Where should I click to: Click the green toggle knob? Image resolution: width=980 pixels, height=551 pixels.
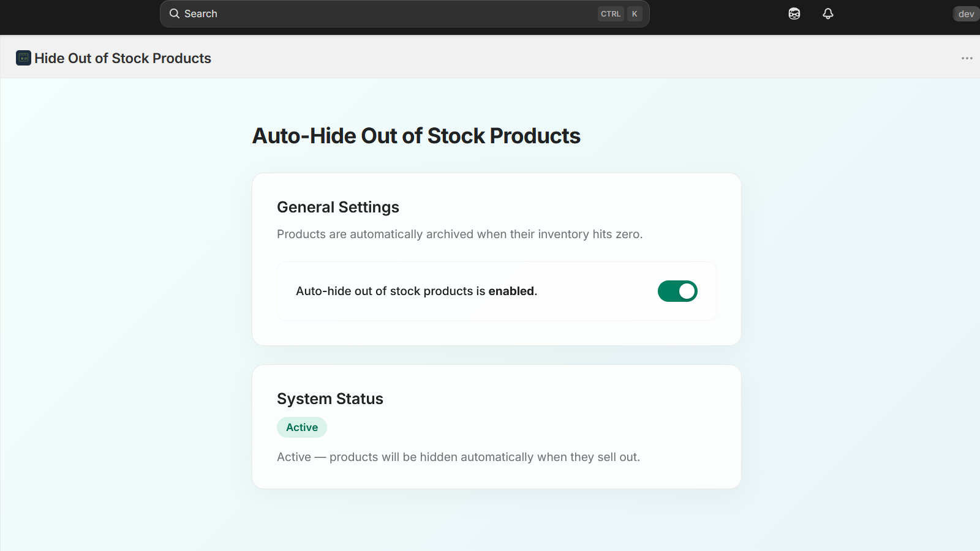(x=687, y=291)
